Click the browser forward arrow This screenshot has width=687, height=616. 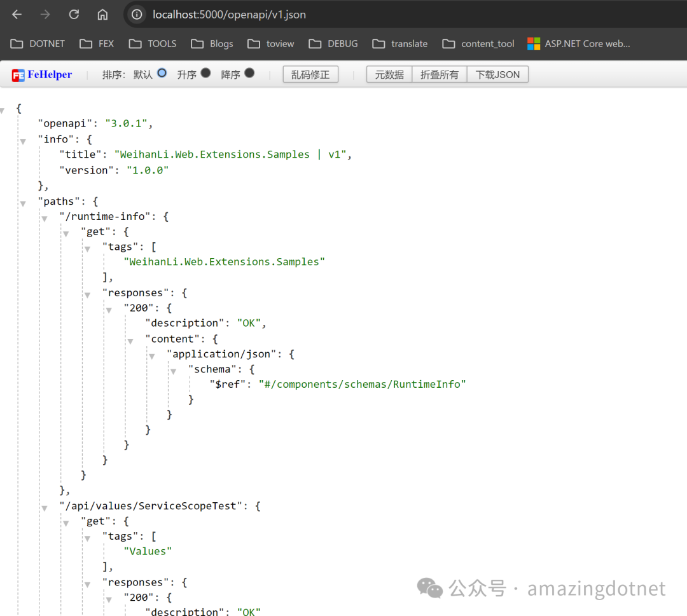[x=43, y=14]
